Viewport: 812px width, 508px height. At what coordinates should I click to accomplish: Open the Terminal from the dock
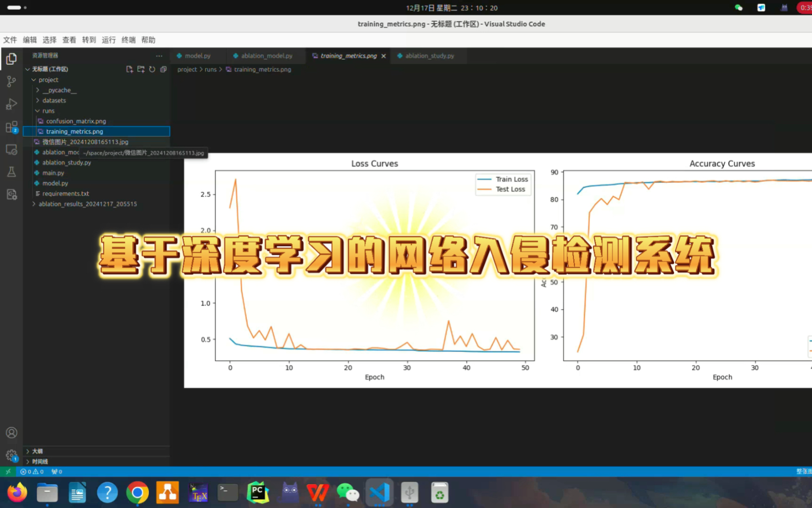tap(228, 493)
